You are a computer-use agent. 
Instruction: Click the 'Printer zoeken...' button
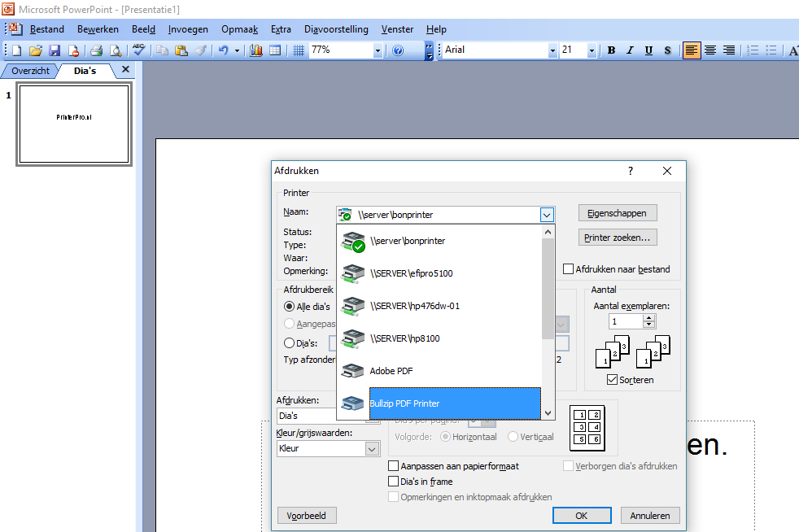point(617,238)
